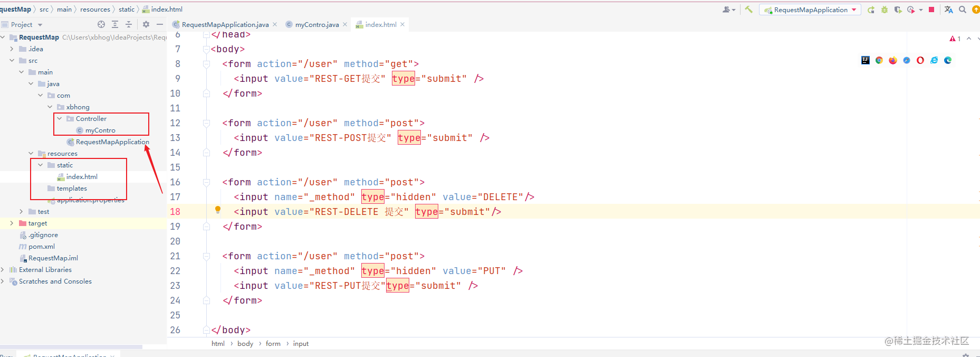Viewport: 980px width, 357px height.
Task: Run with coverage using the shield icon
Action: point(898,10)
